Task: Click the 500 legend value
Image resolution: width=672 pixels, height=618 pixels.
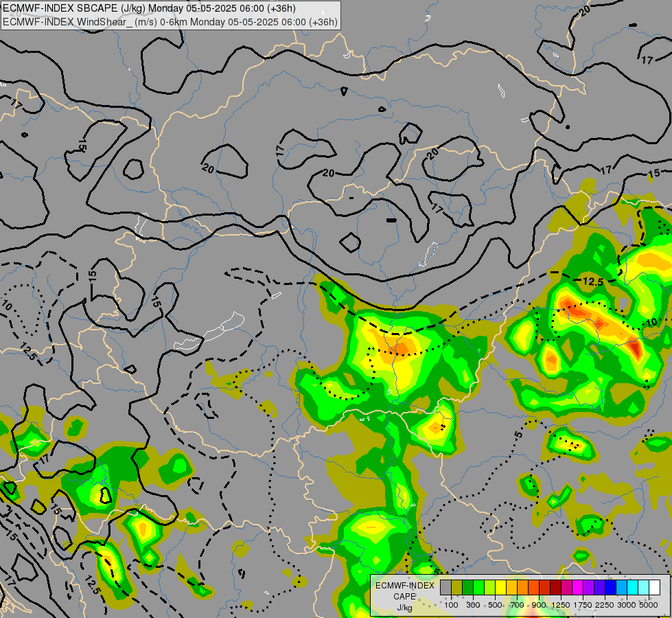Action: point(495,605)
